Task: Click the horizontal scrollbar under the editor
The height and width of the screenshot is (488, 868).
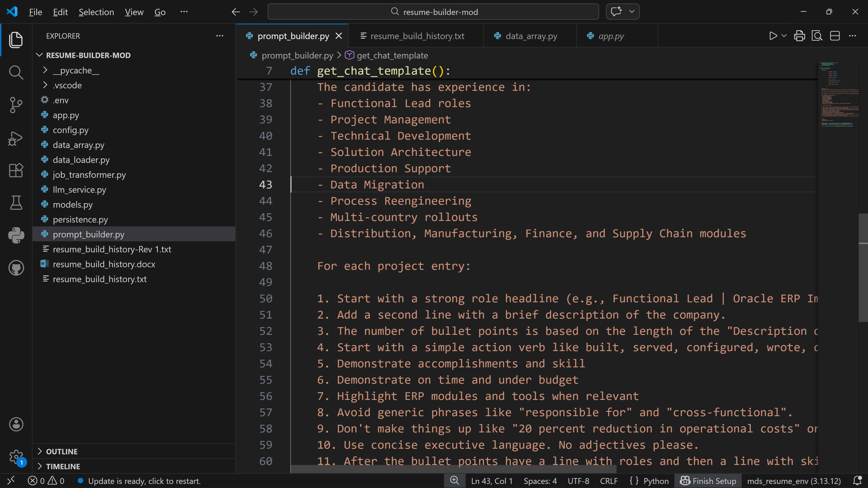Action: [453, 469]
